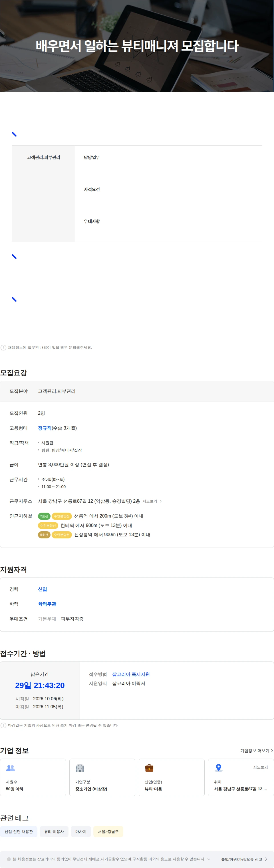
Task: Click the 우대사항 heading in job table
Action: [92, 221]
